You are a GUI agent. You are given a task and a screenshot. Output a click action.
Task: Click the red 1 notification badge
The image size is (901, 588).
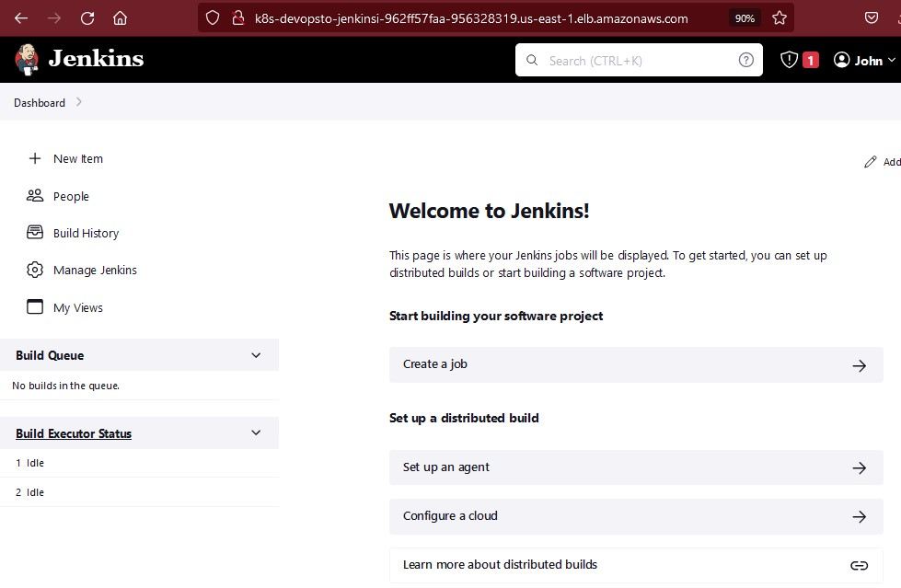pyautogui.click(x=810, y=60)
